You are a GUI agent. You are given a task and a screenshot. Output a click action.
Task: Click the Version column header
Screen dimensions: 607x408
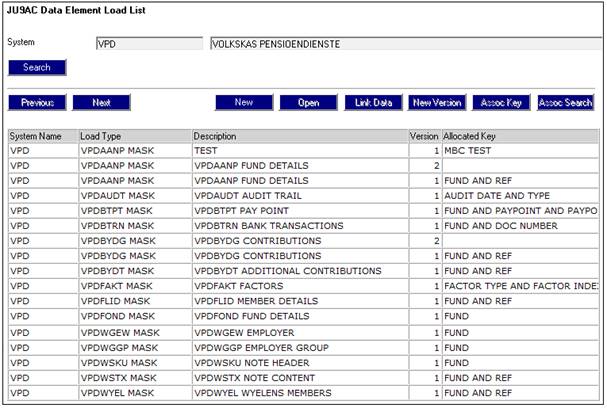point(425,136)
